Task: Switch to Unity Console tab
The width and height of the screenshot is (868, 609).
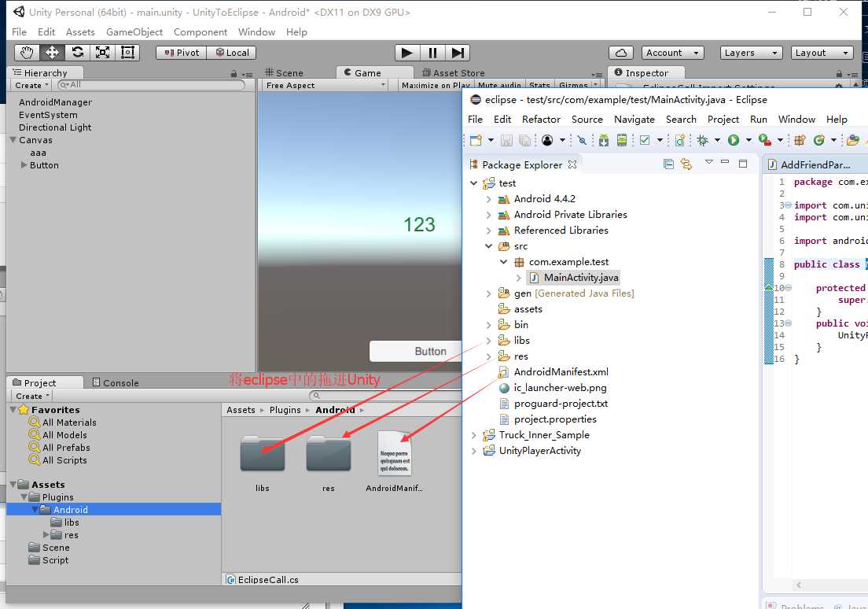Action: click(x=115, y=383)
